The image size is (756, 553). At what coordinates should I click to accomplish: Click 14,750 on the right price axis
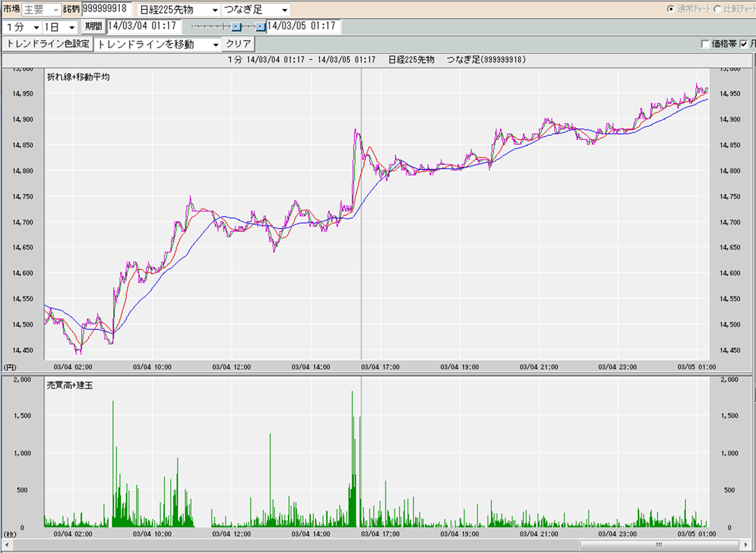[x=730, y=197]
